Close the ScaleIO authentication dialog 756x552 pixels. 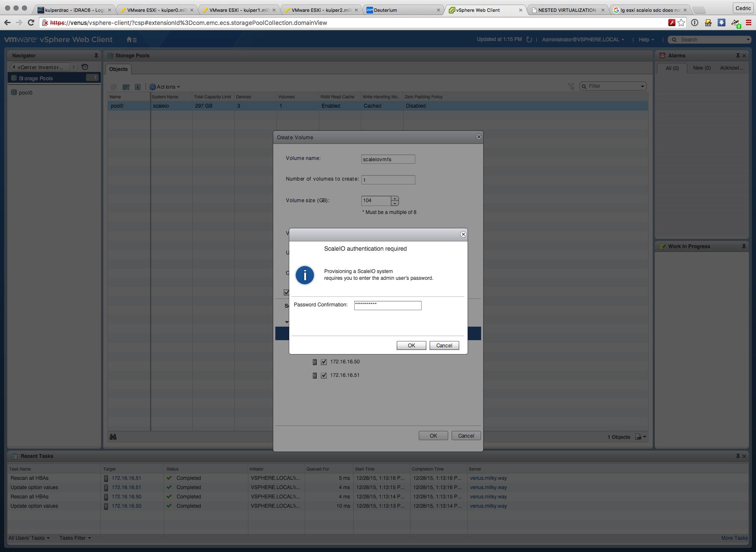(x=463, y=234)
